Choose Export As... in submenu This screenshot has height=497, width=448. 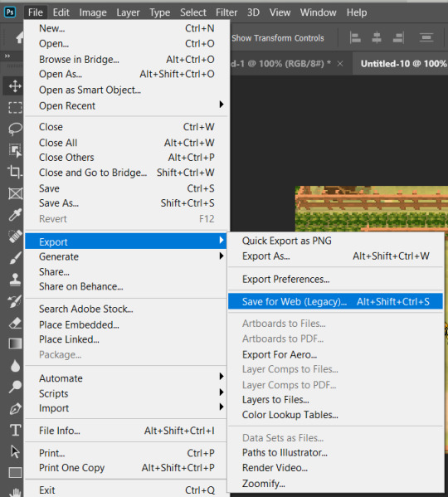click(x=335, y=256)
